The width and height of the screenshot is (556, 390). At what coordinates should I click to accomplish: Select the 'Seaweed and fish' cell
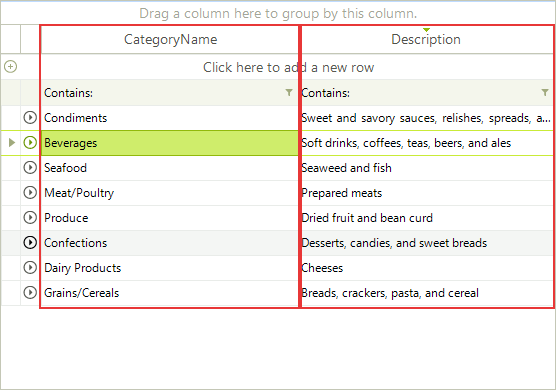click(427, 168)
